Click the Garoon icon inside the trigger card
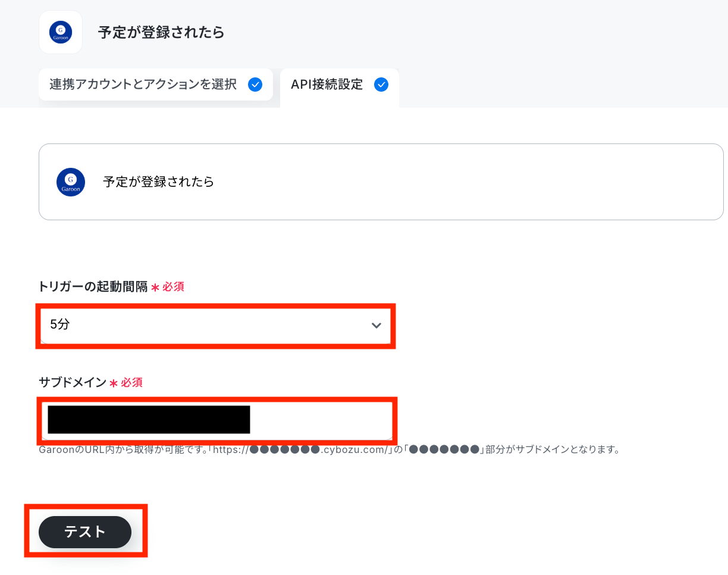Image resolution: width=728 pixels, height=575 pixels. point(71,182)
